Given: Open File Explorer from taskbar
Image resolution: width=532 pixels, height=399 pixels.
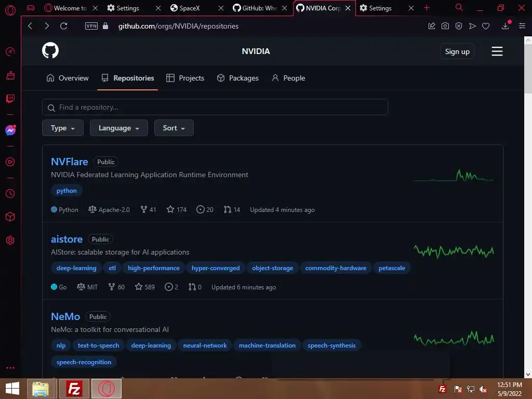Looking at the screenshot, I should [x=41, y=389].
